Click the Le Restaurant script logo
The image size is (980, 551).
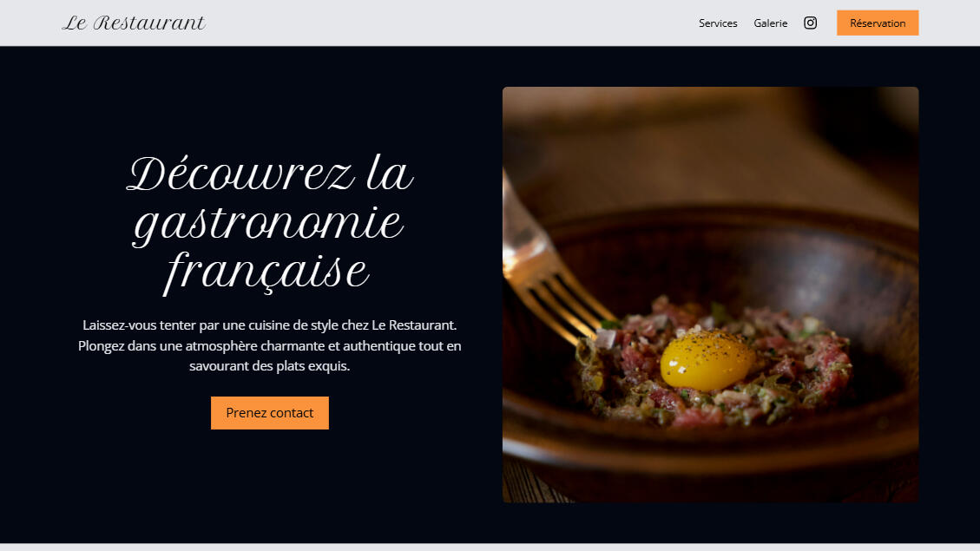click(134, 23)
